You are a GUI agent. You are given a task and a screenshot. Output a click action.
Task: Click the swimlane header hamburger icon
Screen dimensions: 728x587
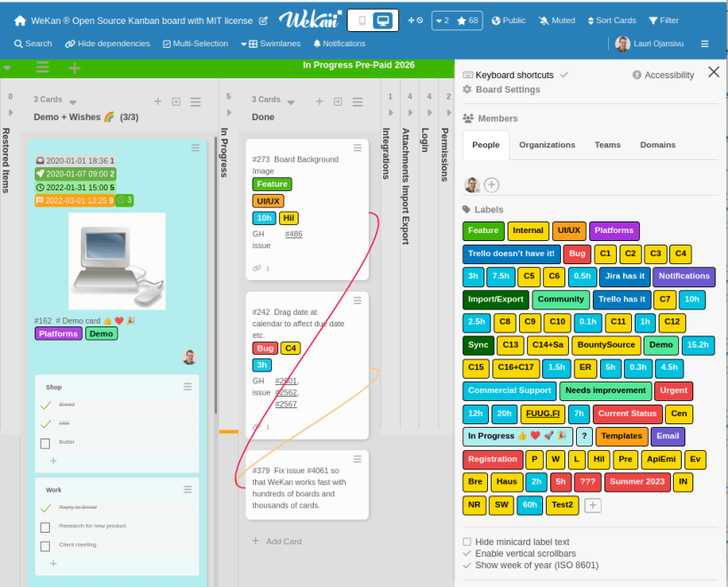click(x=43, y=68)
